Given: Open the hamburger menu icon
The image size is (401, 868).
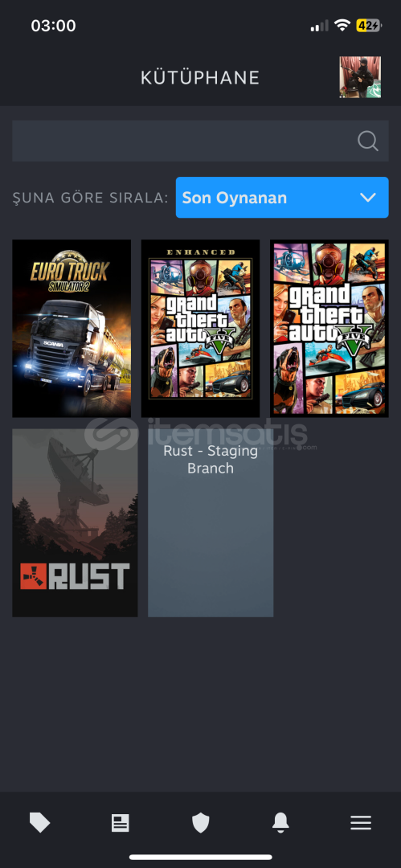Looking at the screenshot, I should [x=361, y=823].
